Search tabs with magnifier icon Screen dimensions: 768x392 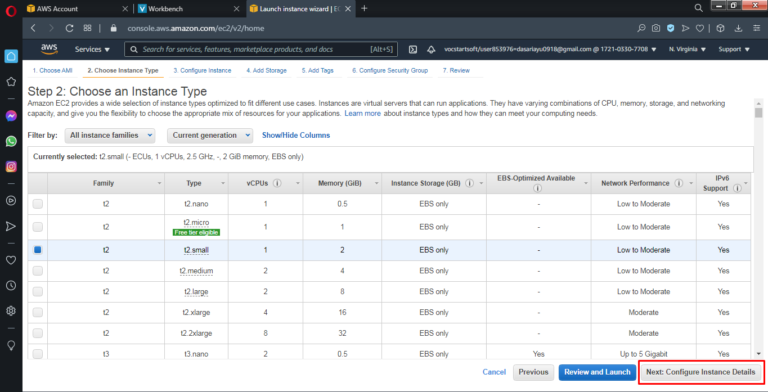[x=698, y=8]
